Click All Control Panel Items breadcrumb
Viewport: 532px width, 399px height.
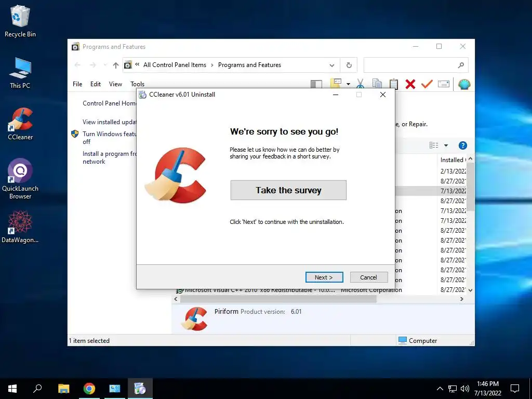click(x=175, y=65)
